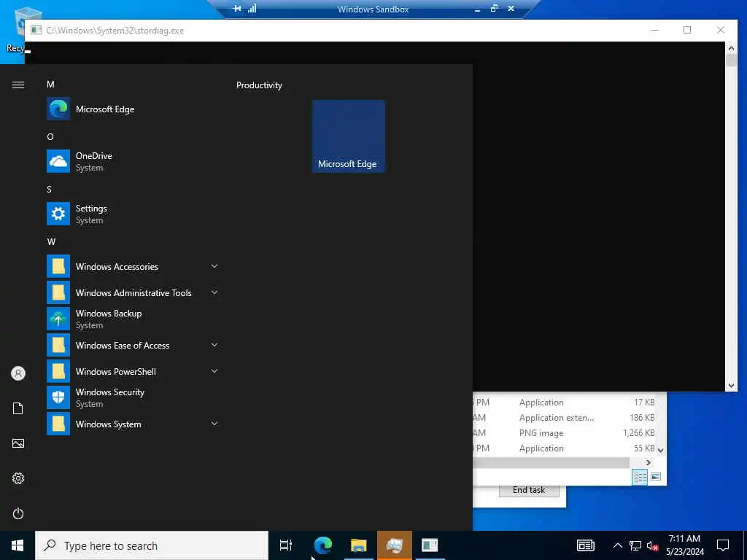Click the muted volume tray icon
The height and width of the screenshot is (560, 747).
tap(652, 545)
